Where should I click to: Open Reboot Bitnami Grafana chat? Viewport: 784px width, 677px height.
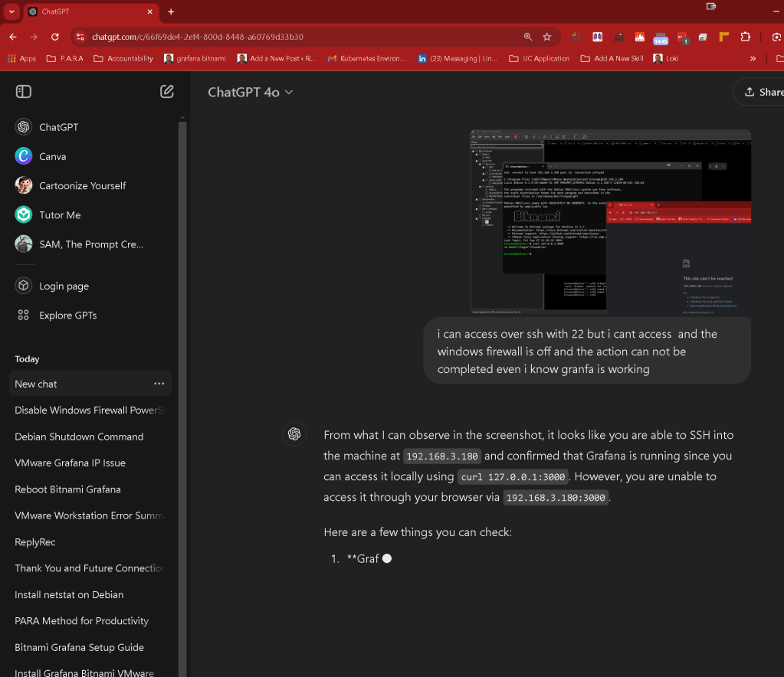point(67,489)
